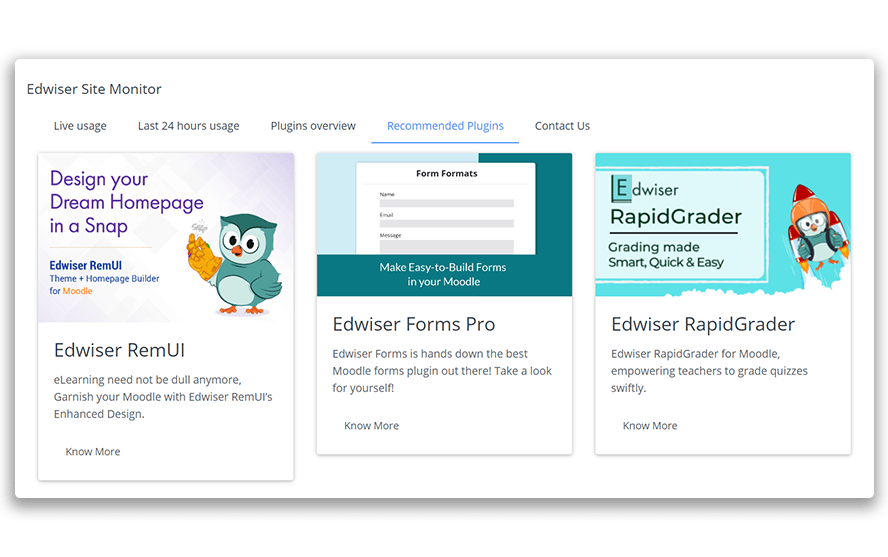Click the Edwiser Forms Pro card title

click(x=414, y=324)
